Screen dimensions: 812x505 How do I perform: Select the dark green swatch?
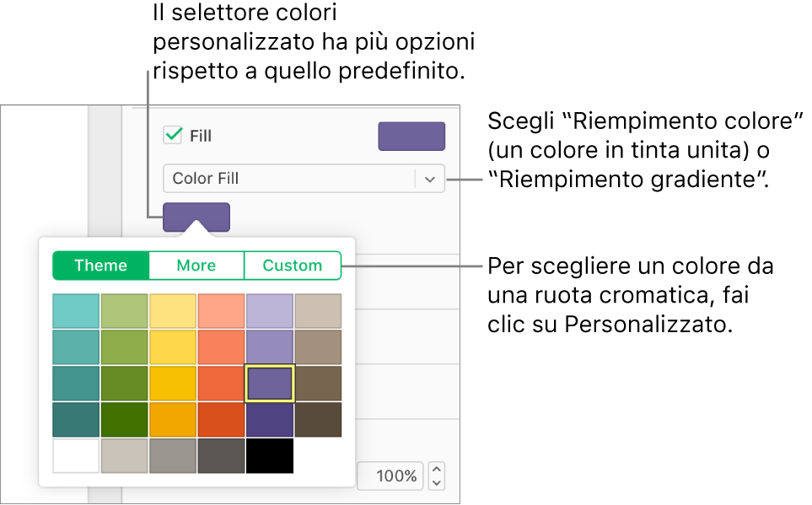124,419
